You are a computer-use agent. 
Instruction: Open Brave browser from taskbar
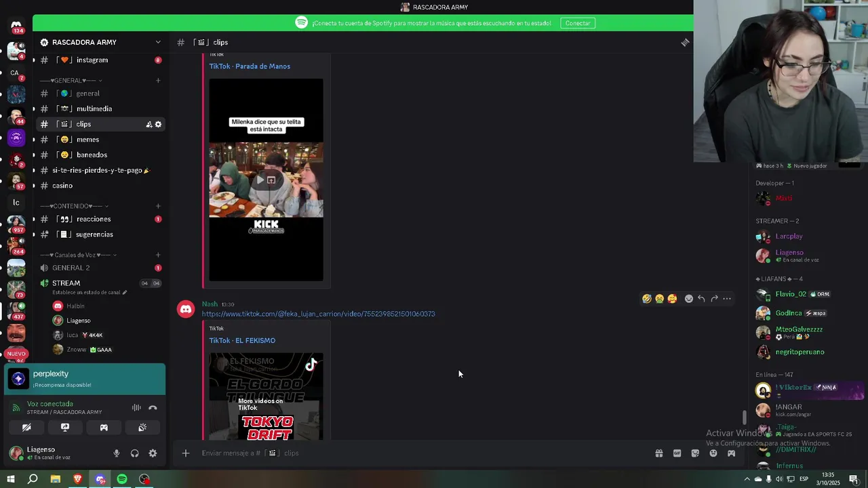tap(77, 479)
